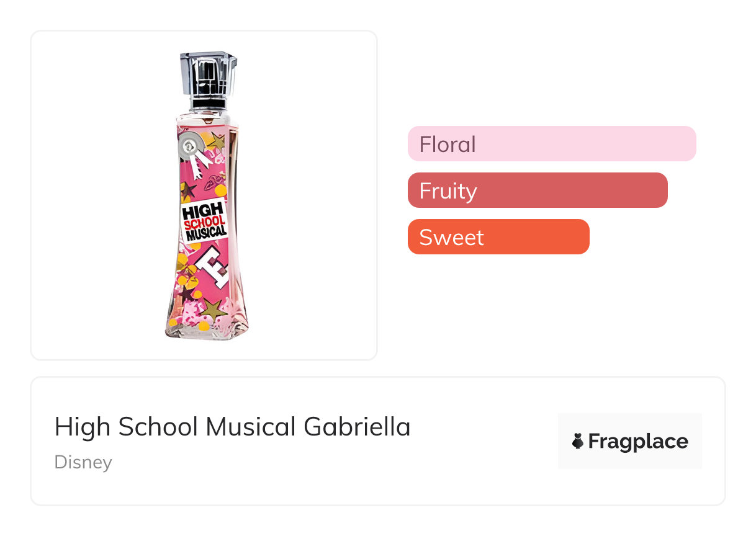
Task: Click the word Sweet in the orange bar
Action: point(451,238)
